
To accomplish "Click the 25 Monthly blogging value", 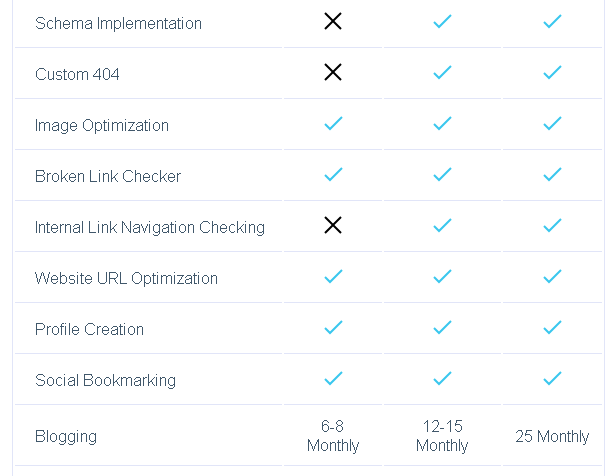I will [x=552, y=436].
